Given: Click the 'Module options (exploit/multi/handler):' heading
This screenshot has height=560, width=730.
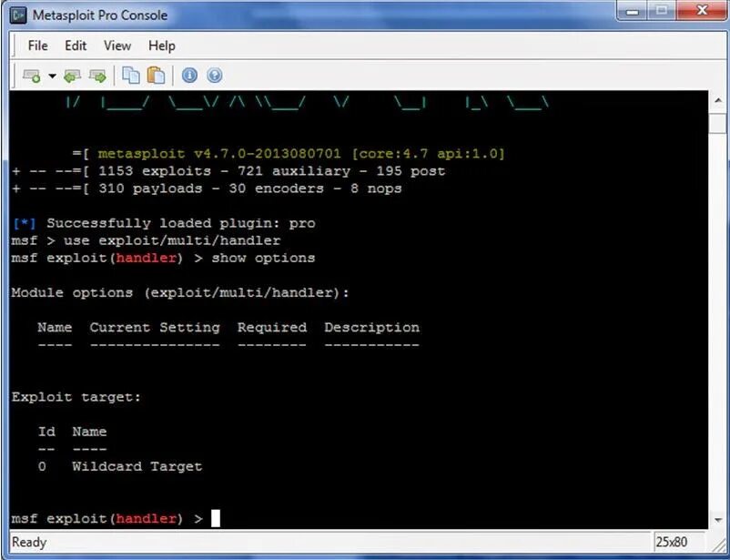Looking at the screenshot, I should [x=180, y=292].
